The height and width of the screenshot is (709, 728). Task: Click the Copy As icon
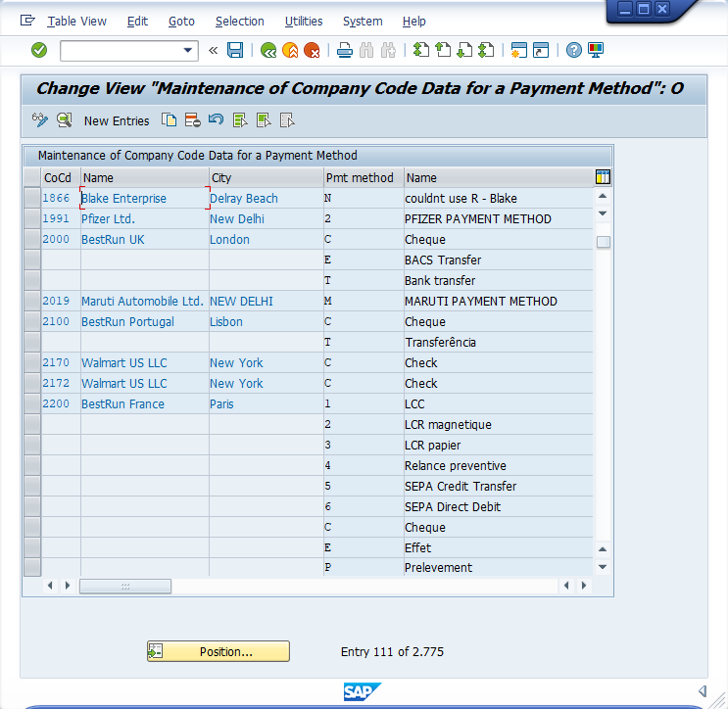(169, 120)
